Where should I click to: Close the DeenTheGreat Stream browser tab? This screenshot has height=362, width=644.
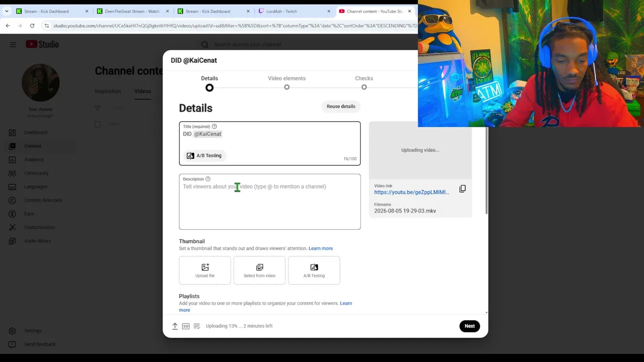[x=167, y=11]
